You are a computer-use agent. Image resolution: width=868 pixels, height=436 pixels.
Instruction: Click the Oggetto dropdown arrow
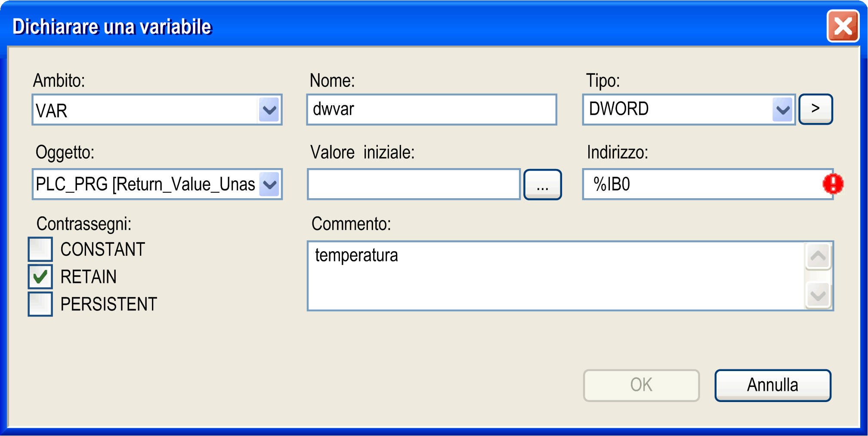[270, 184]
